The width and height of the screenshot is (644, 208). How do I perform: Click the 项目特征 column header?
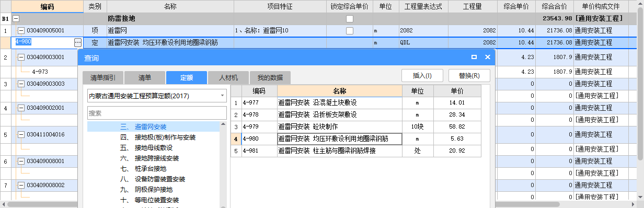pos(280,6)
